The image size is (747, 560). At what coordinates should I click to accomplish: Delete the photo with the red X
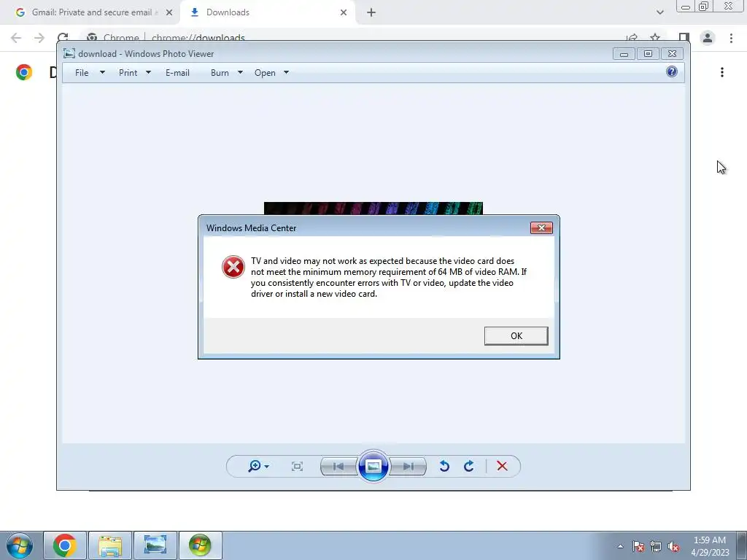(x=502, y=466)
